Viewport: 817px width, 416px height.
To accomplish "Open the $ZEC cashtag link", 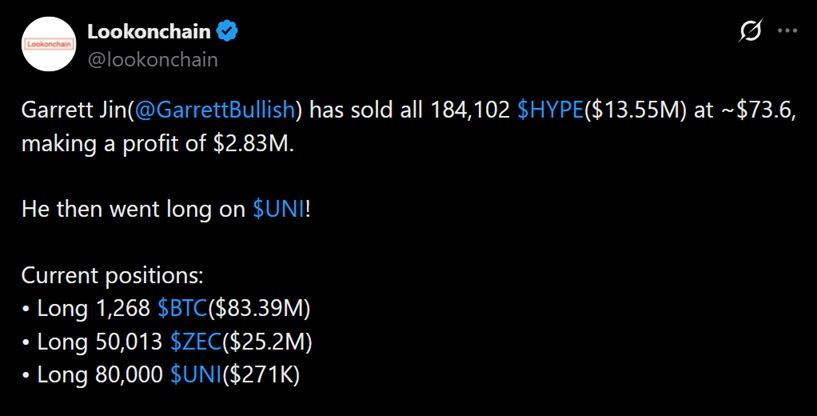I will click(196, 342).
